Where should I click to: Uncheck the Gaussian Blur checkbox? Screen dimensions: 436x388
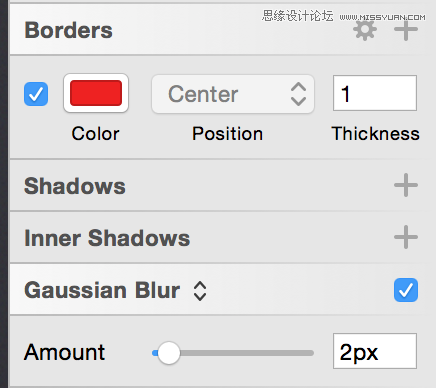(406, 290)
